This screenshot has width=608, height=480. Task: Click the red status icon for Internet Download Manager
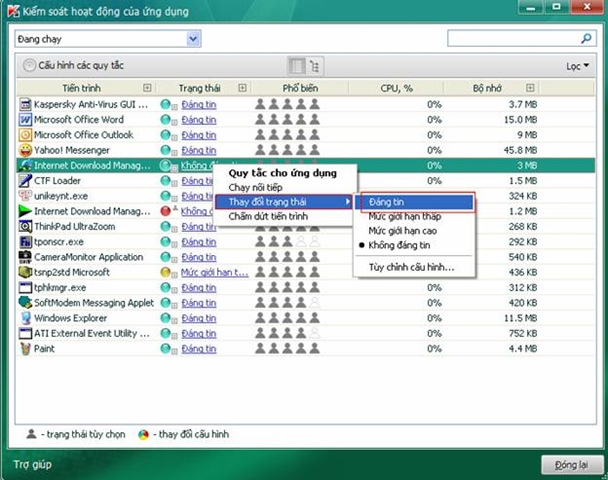point(166,211)
